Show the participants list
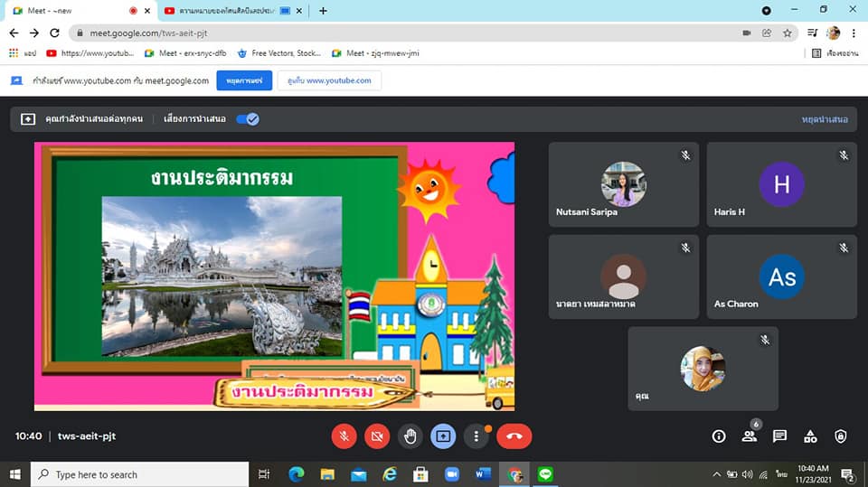Screen dimensions: 868x487 [x=750, y=436]
